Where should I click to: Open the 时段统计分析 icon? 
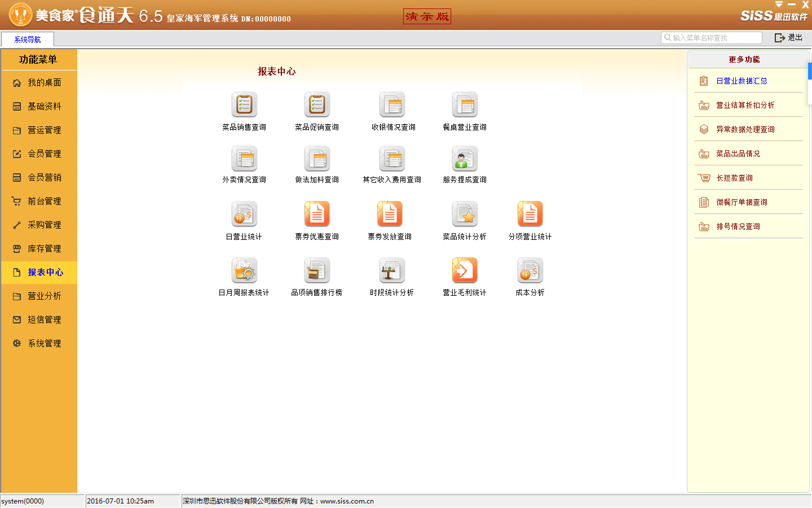tap(392, 271)
